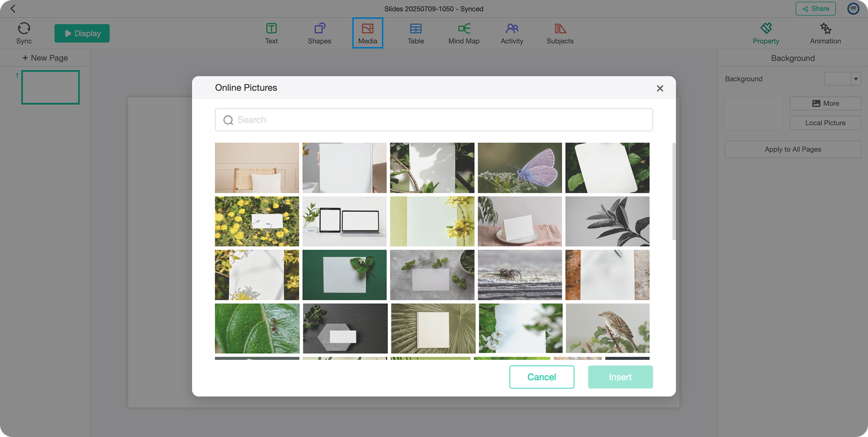Click the Search field in Online Pictures

point(434,120)
